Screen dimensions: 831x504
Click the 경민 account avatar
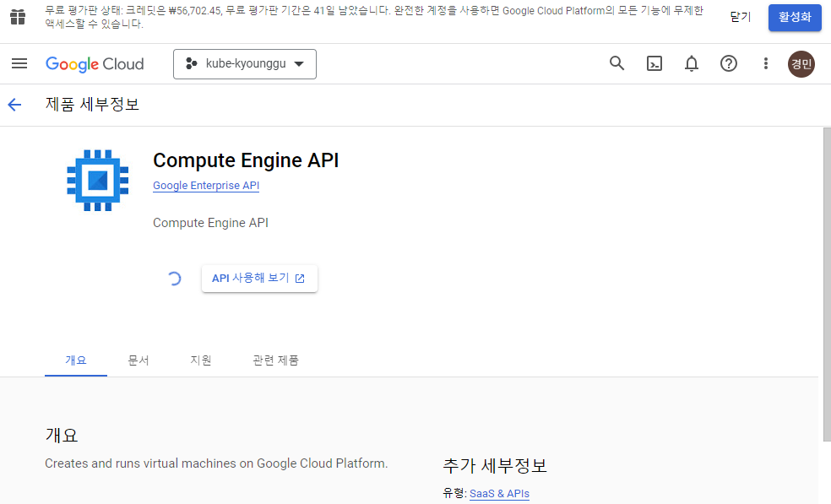tap(801, 64)
